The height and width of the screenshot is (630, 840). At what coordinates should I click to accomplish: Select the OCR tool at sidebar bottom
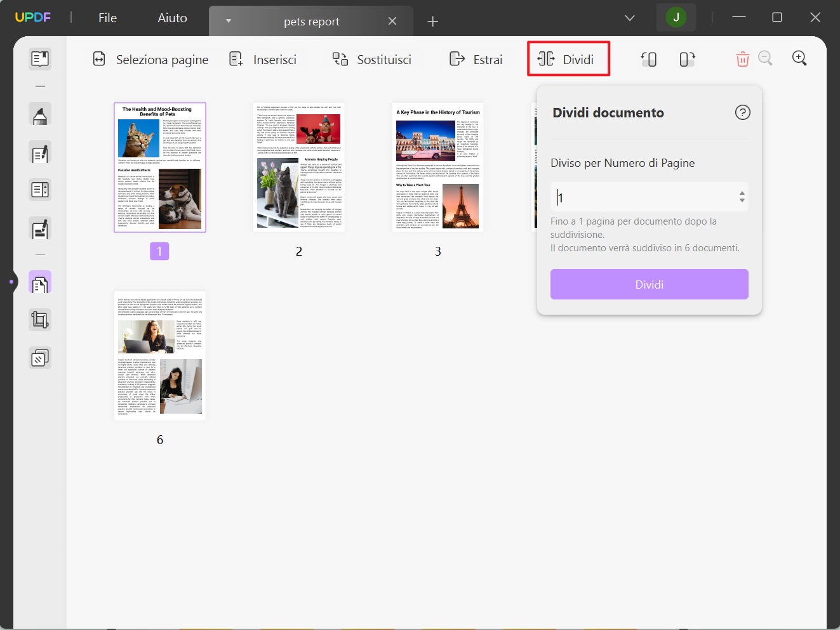(40, 357)
